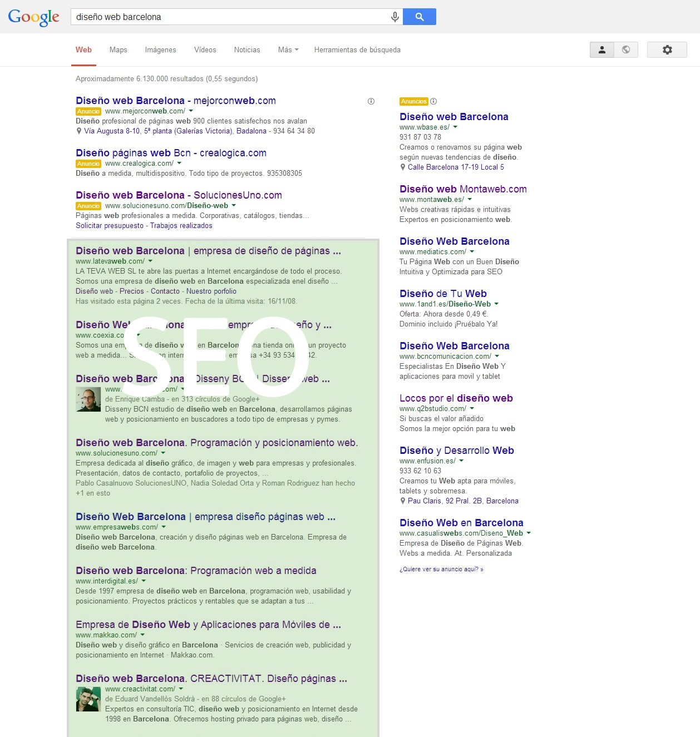The height and width of the screenshot is (737, 700).
Task: Expand arrow next to www.1and1.es/Diseño-Web
Action: [x=496, y=304]
